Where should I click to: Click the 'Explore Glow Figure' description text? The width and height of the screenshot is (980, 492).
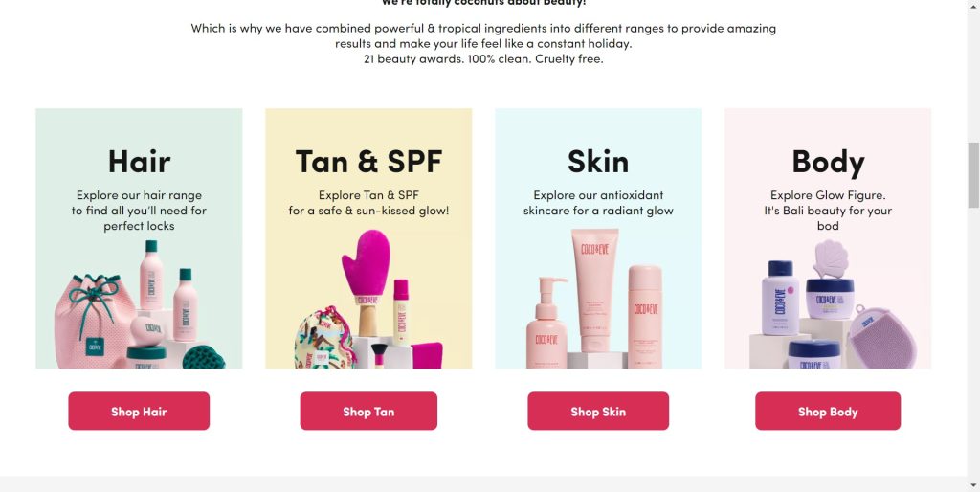(x=828, y=211)
